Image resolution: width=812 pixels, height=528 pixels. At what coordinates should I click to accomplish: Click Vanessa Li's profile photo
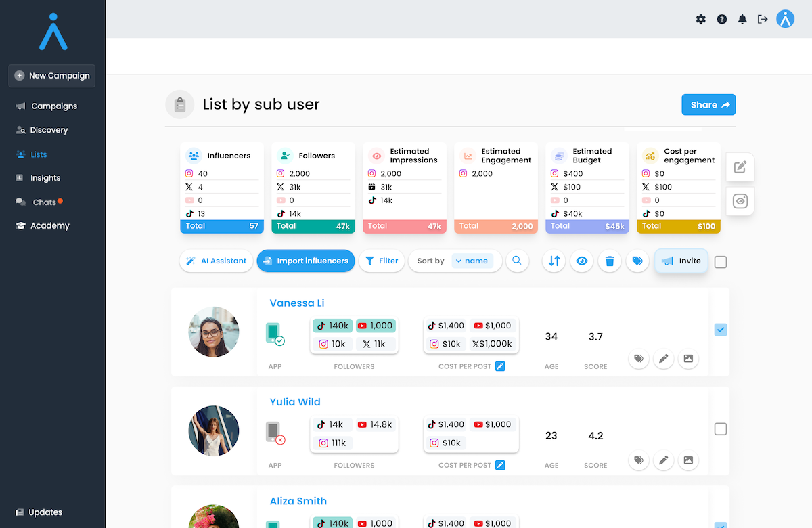[214, 332]
